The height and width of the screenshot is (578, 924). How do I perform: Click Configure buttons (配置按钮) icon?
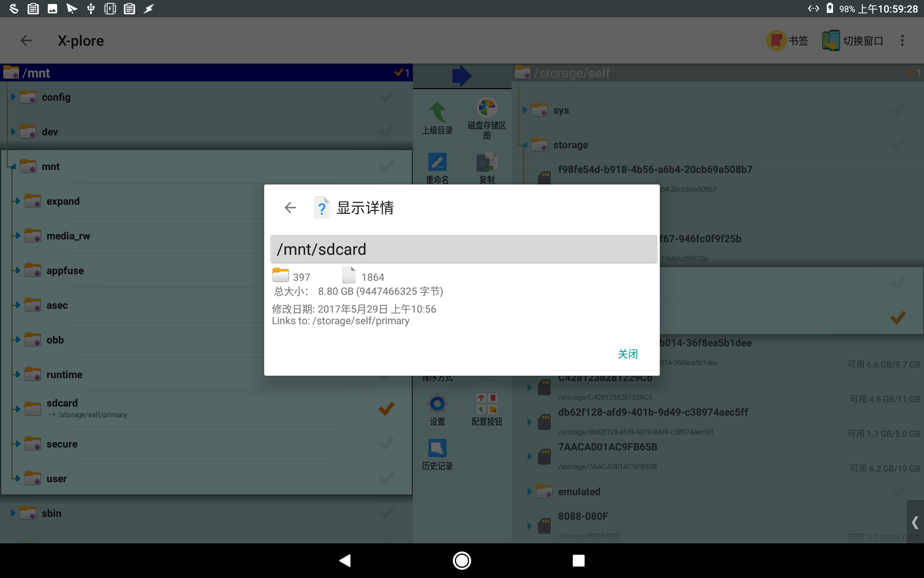487,404
